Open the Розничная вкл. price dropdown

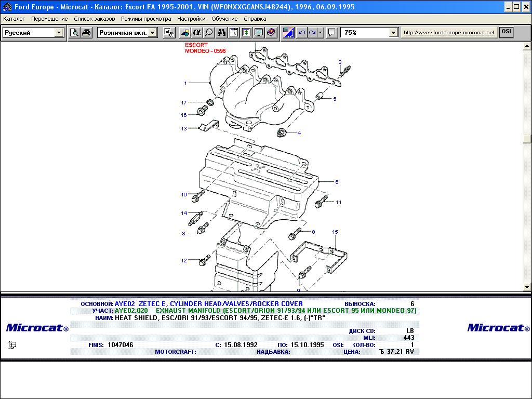152,33
